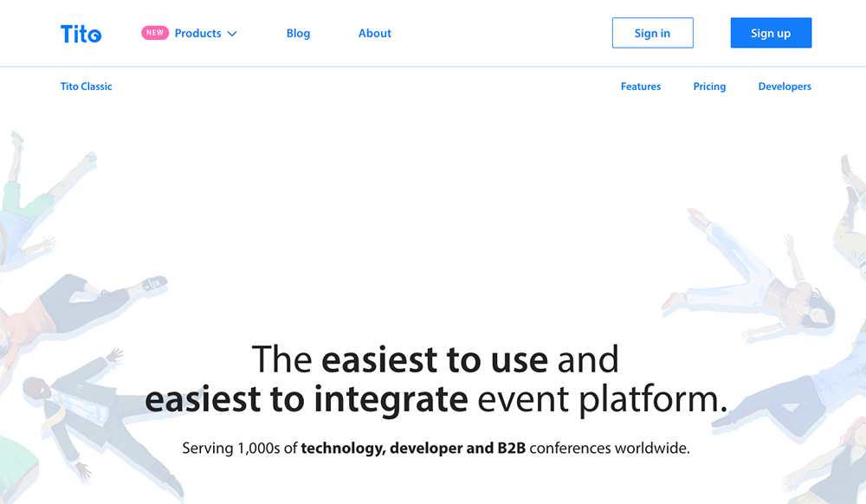Open the Products menu
The height and width of the screenshot is (504, 866).
(197, 34)
